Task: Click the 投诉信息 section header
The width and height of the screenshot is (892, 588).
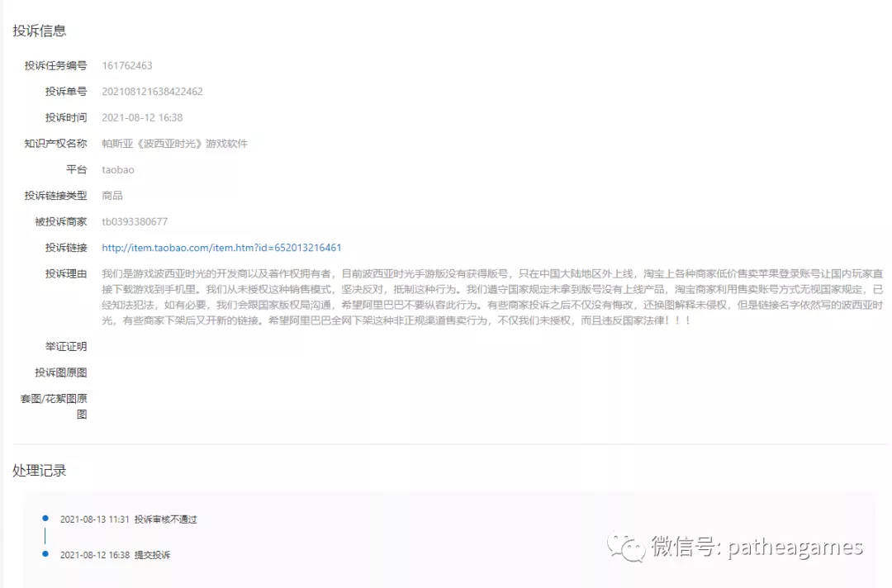Action: (x=38, y=30)
